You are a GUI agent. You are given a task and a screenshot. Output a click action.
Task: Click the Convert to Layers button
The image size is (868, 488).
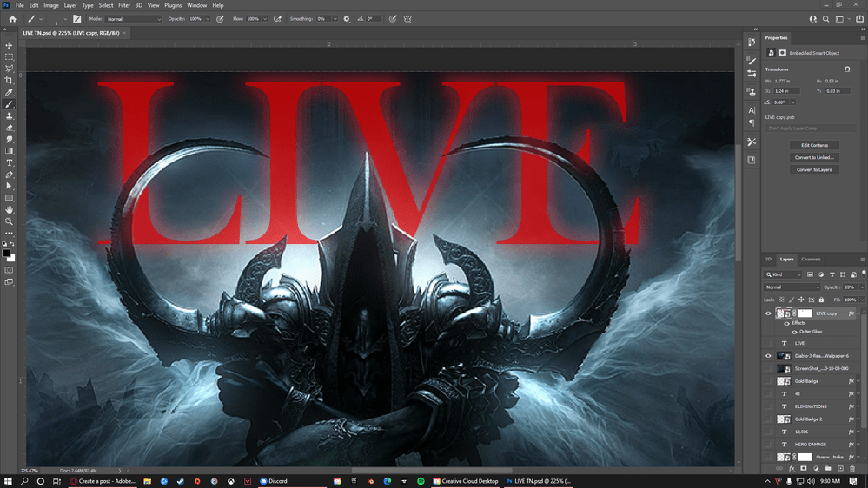point(814,169)
